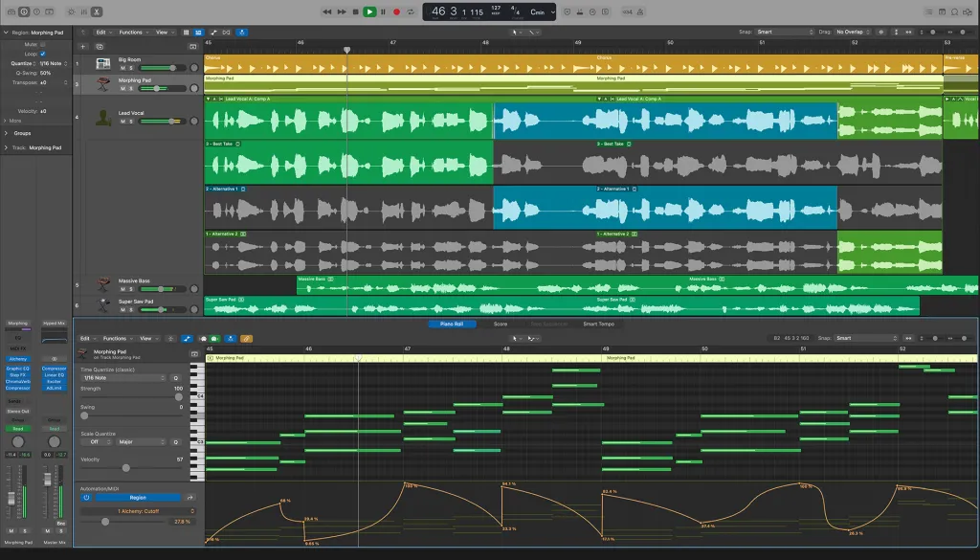Image resolution: width=980 pixels, height=560 pixels.
Task: Toggle automation power button in piano roll
Action: (86, 497)
